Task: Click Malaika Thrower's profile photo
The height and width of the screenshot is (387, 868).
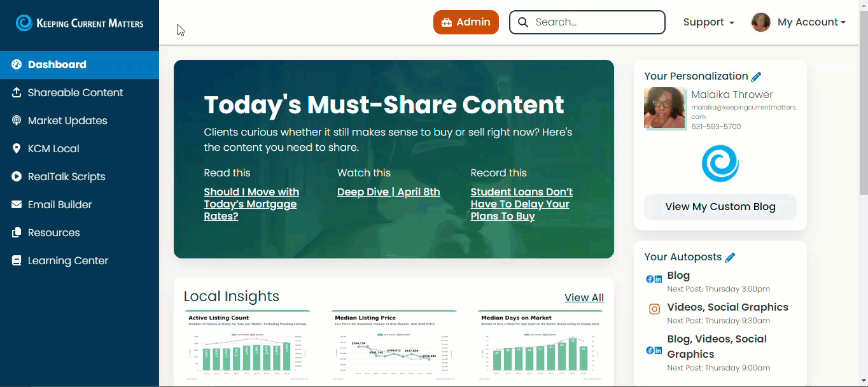Action: 664,108
